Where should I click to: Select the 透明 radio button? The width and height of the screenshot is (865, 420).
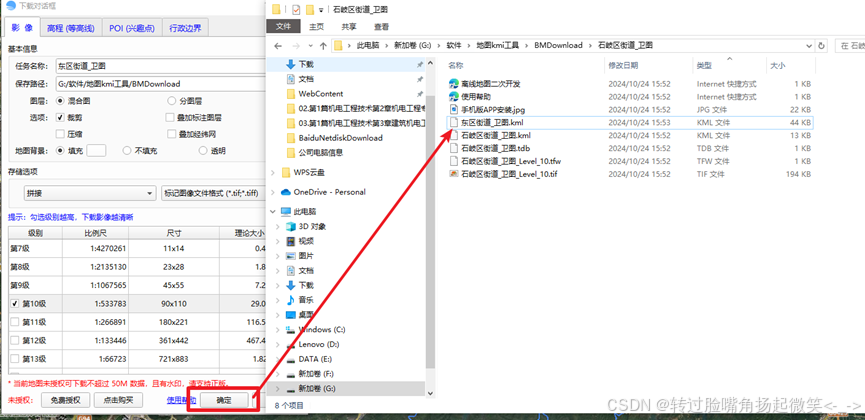click(x=202, y=151)
